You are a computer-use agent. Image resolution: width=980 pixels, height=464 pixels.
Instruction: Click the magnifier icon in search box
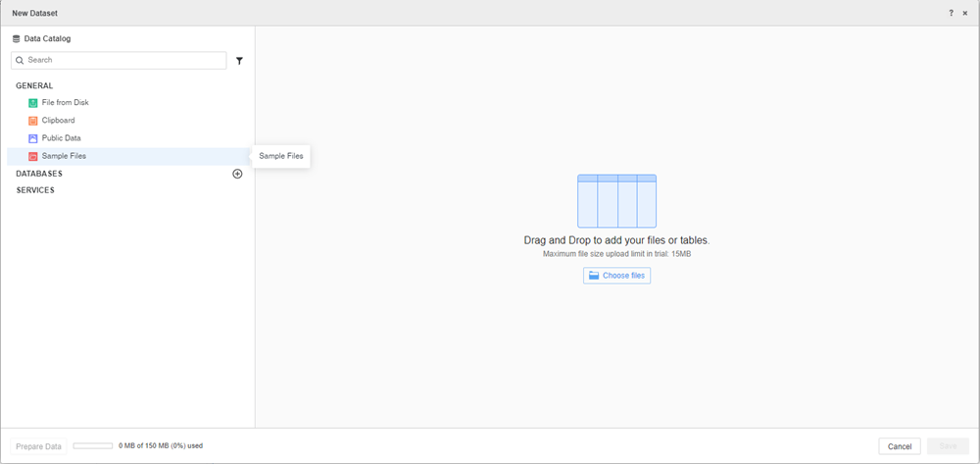tap(20, 61)
